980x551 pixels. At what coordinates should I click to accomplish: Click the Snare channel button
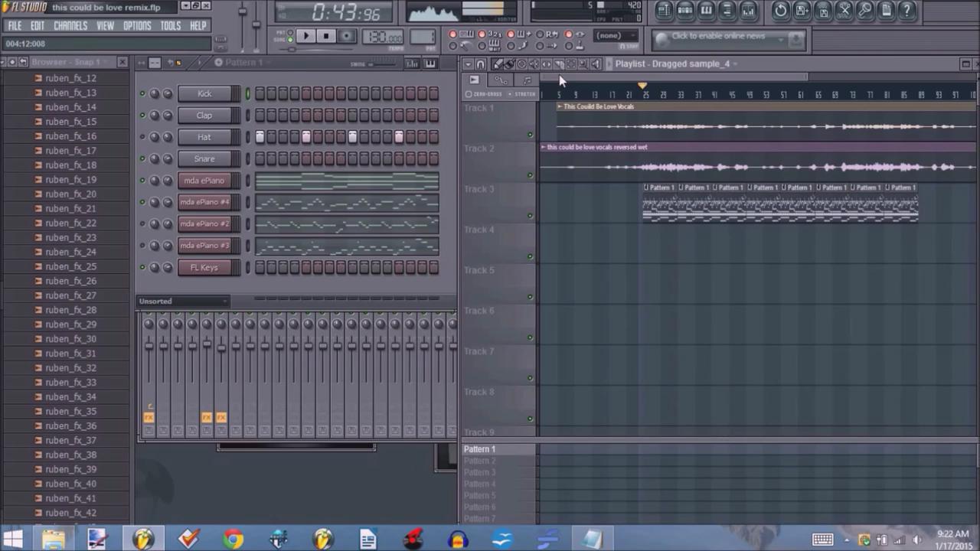click(204, 159)
